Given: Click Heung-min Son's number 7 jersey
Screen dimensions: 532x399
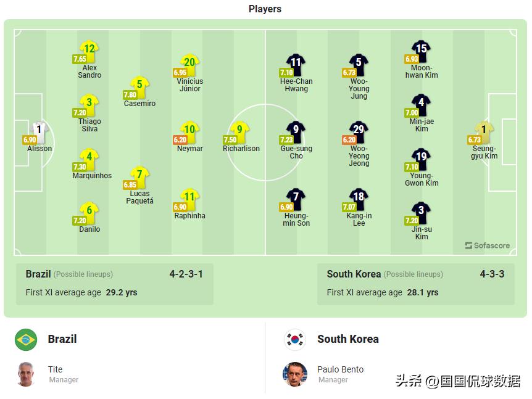Looking at the screenshot, I should click(296, 197).
